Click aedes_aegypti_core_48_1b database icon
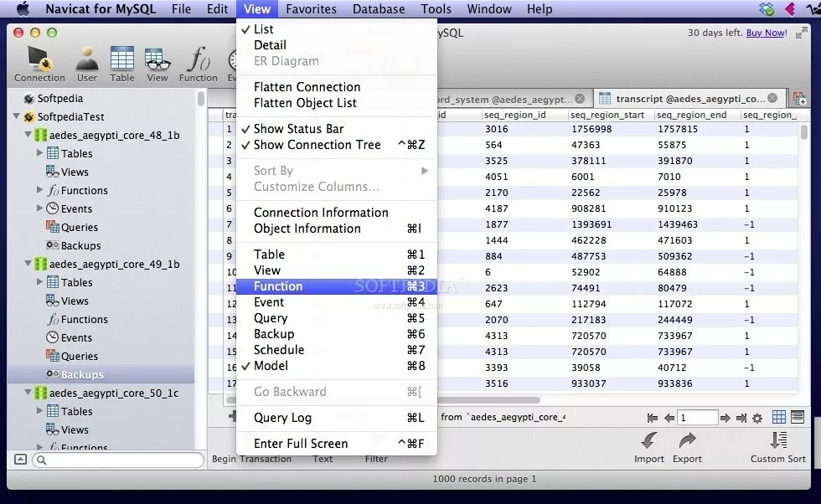821x504 pixels. (40, 135)
